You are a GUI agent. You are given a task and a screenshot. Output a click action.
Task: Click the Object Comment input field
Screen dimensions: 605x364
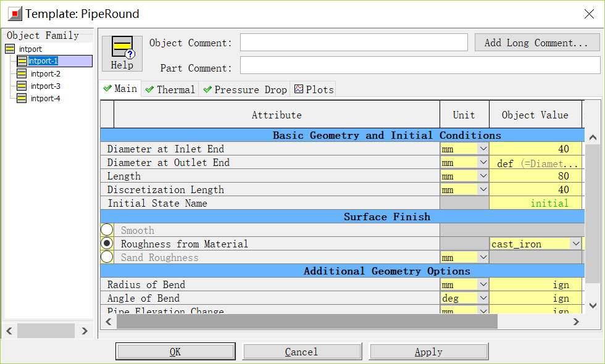pos(354,43)
